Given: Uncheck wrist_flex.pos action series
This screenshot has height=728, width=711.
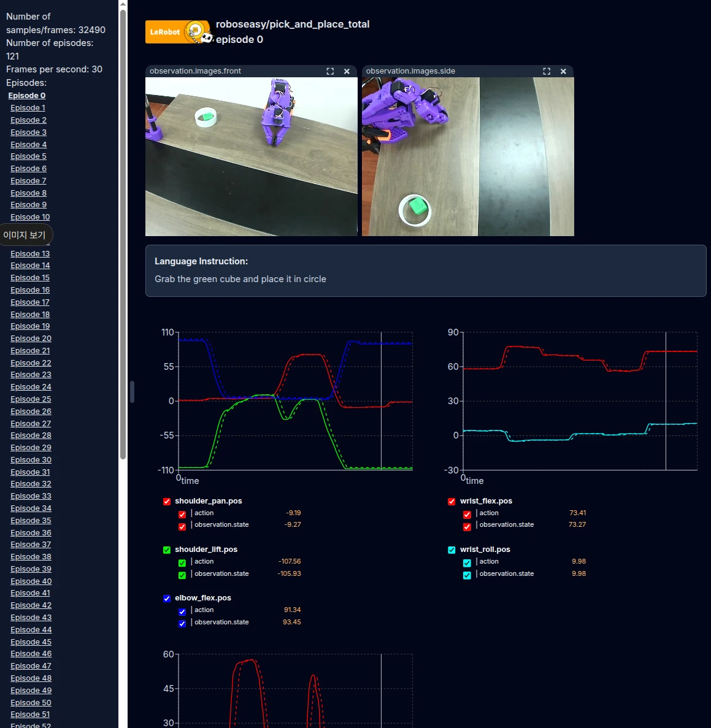Looking at the screenshot, I should (467, 515).
